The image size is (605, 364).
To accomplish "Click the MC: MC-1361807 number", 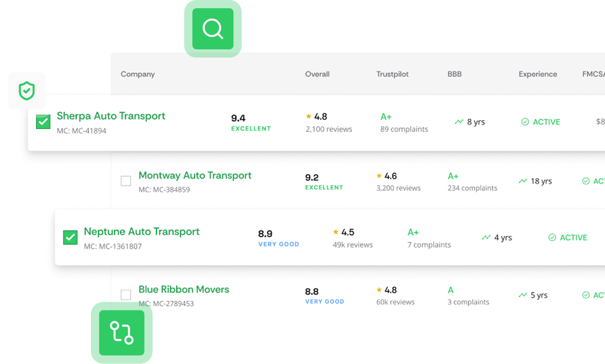I will tap(113, 246).
